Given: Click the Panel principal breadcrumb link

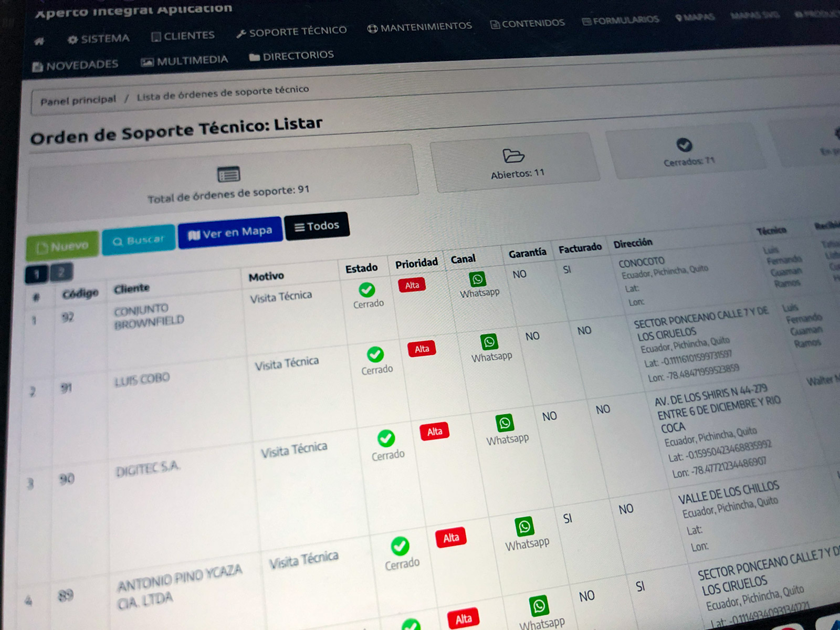Looking at the screenshot, I should click(x=78, y=100).
